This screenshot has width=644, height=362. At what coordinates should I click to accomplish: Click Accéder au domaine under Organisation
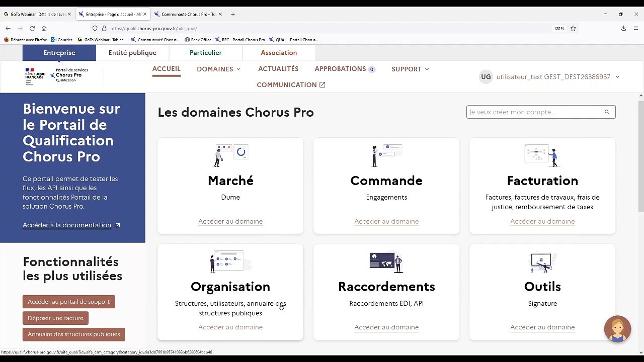230,327
